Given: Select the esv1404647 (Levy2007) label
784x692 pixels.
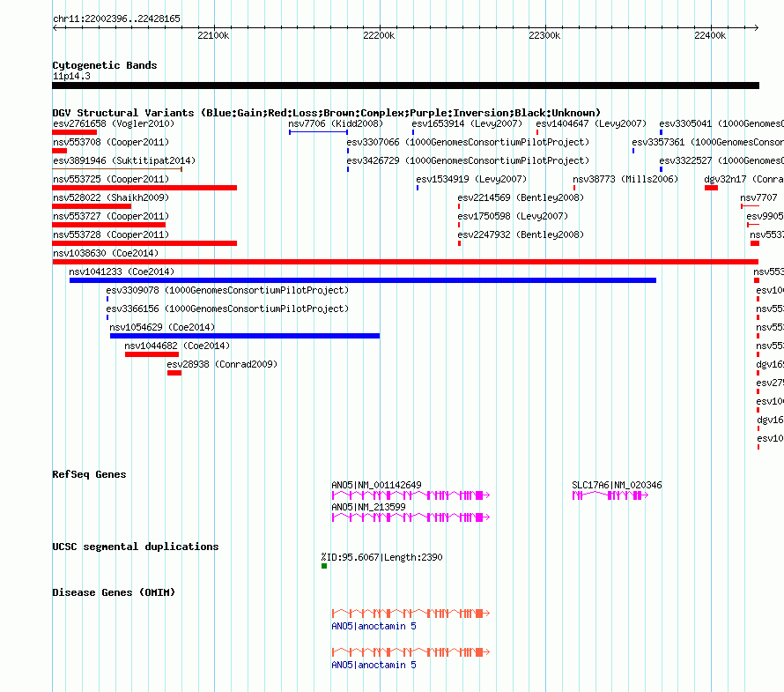Looking at the screenshot, I should point(590,123).
